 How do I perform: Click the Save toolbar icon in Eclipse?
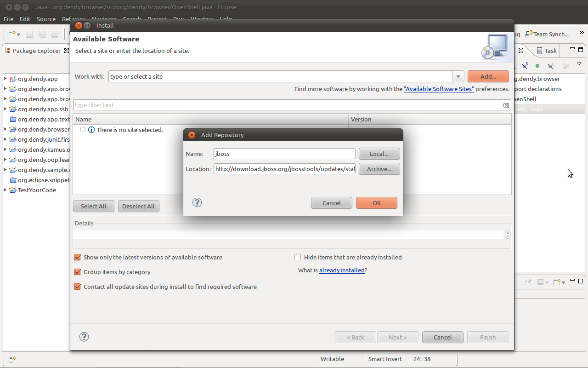pyautogui.click(x=29, y=34)
